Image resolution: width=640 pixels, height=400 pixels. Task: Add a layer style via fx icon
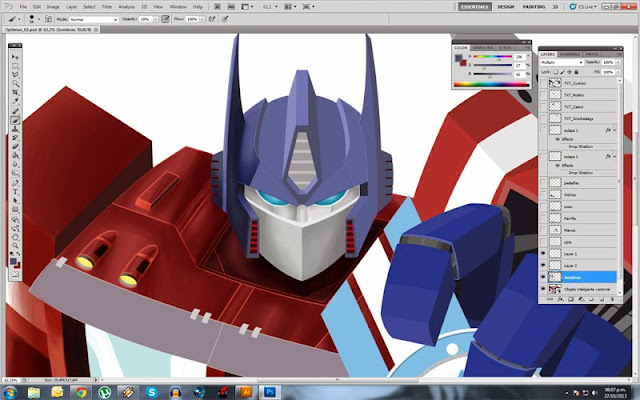point(560,300)
